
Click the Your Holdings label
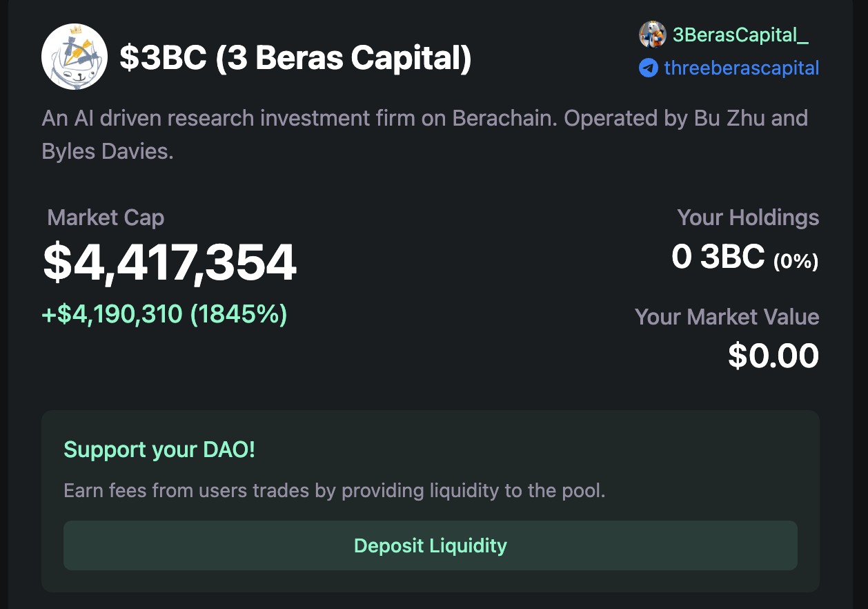point(748,217)
